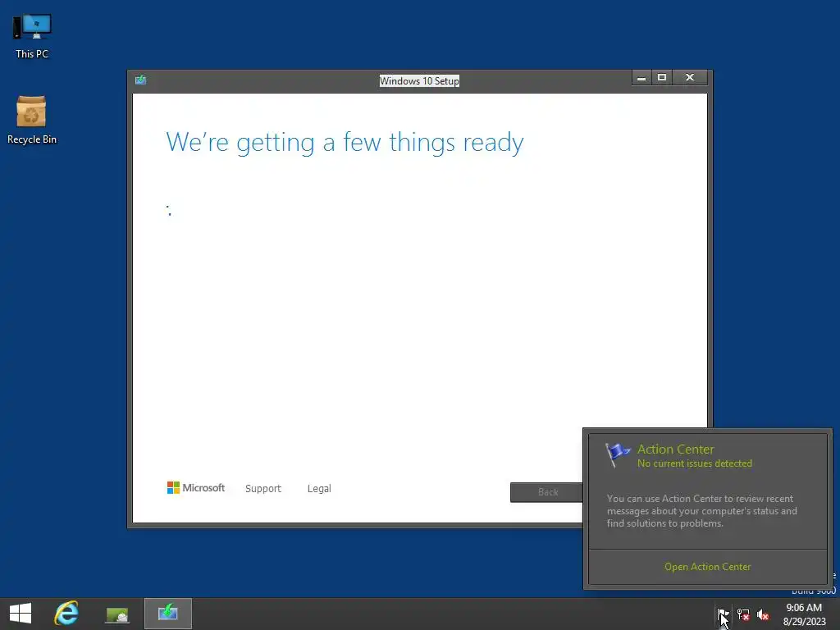Click the setup icon in the title bar
The height and width of the screenshot is (630, 840).
pos(140,80)
